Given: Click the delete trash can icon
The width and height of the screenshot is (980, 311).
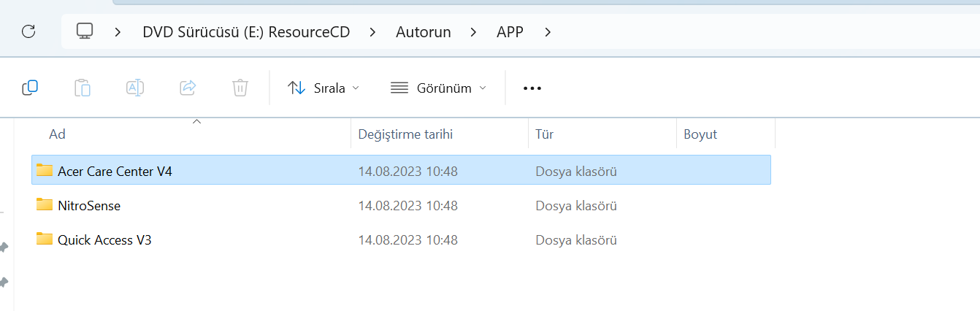Looking at the screenshot, I should 240,88.
